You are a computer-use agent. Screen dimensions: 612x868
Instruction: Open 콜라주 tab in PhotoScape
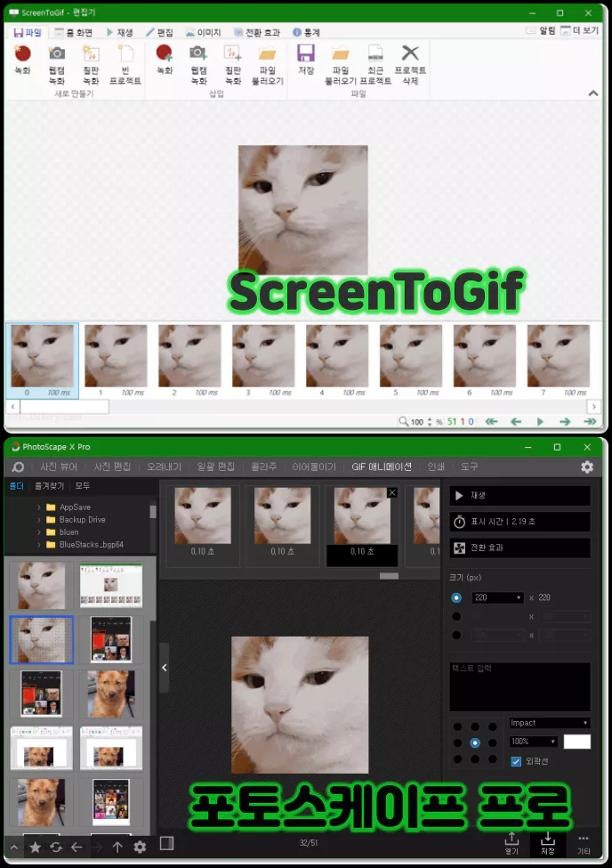click(264, 467)
